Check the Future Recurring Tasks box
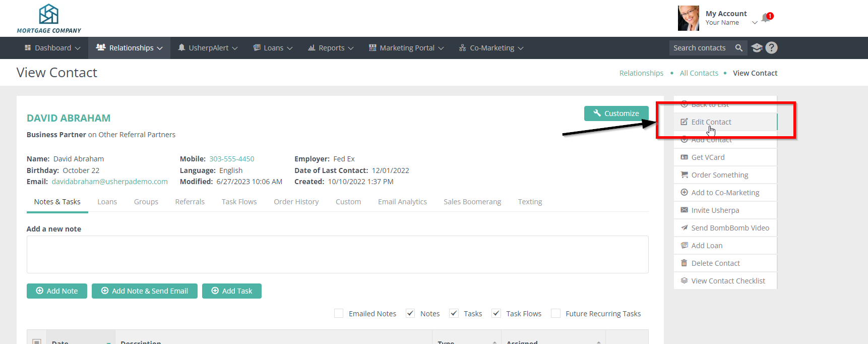This screenshot has width=868, height=344. coord(555,314)
